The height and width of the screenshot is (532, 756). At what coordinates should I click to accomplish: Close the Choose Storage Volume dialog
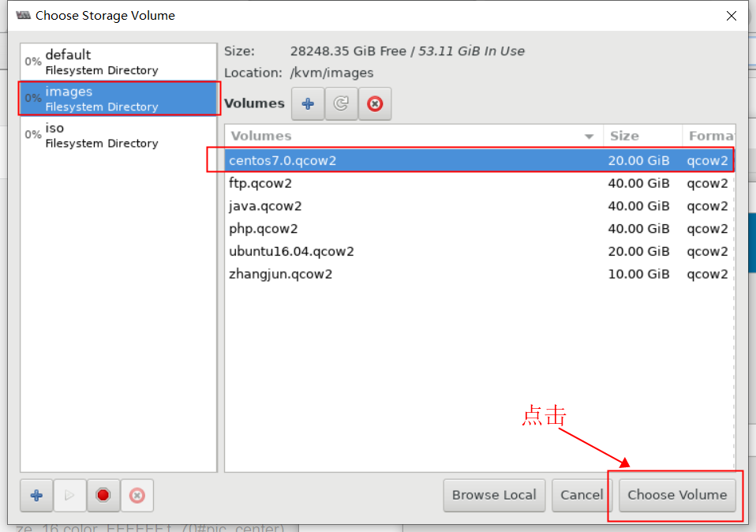point(731,16)
